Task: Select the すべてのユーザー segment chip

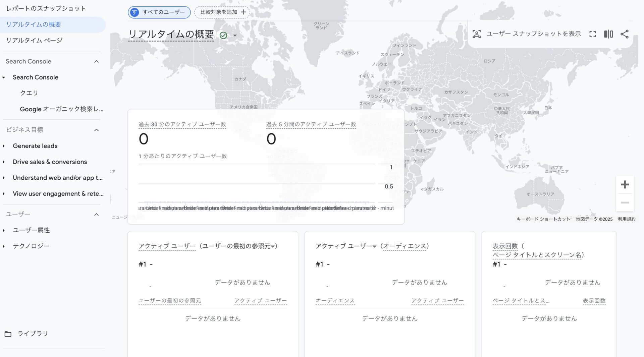Action: click(x=159, y=12)
